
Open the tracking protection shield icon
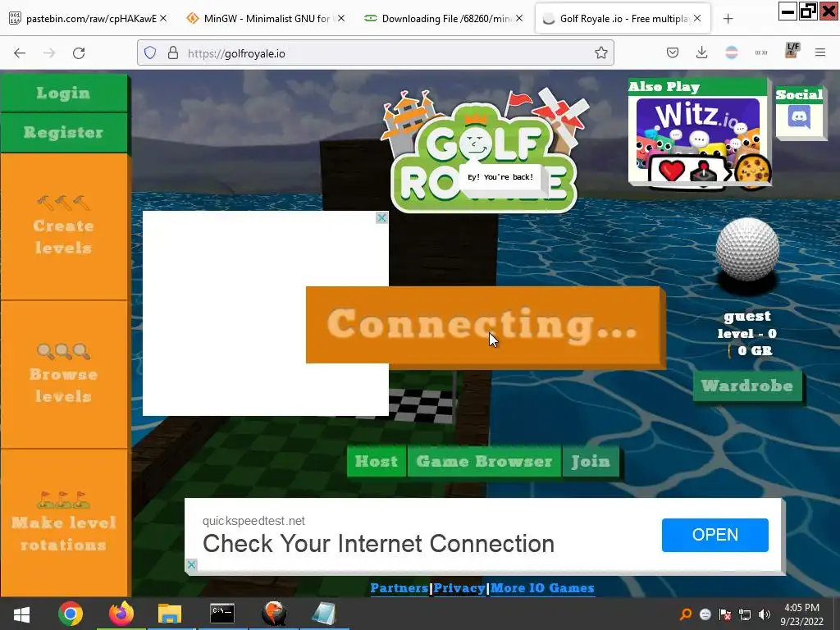150,53
